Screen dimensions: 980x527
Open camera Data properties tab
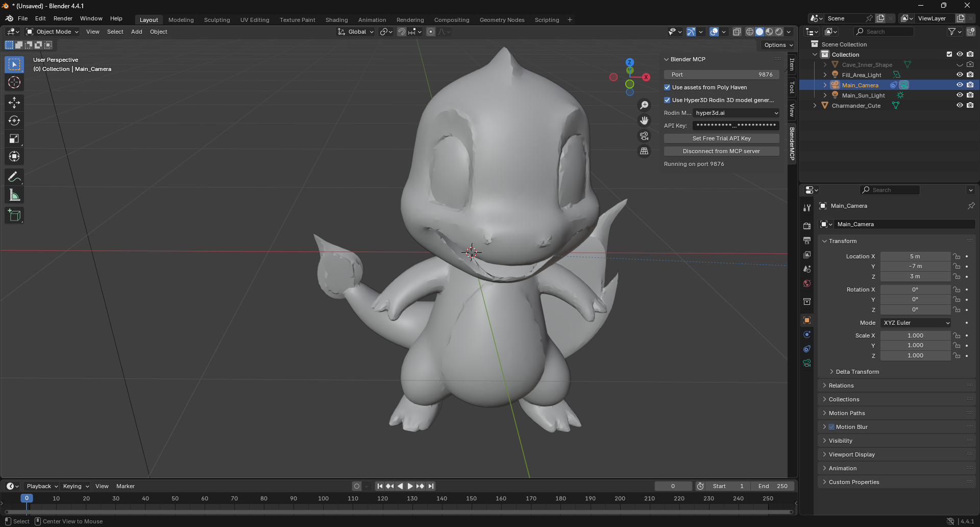pos(807,363)
